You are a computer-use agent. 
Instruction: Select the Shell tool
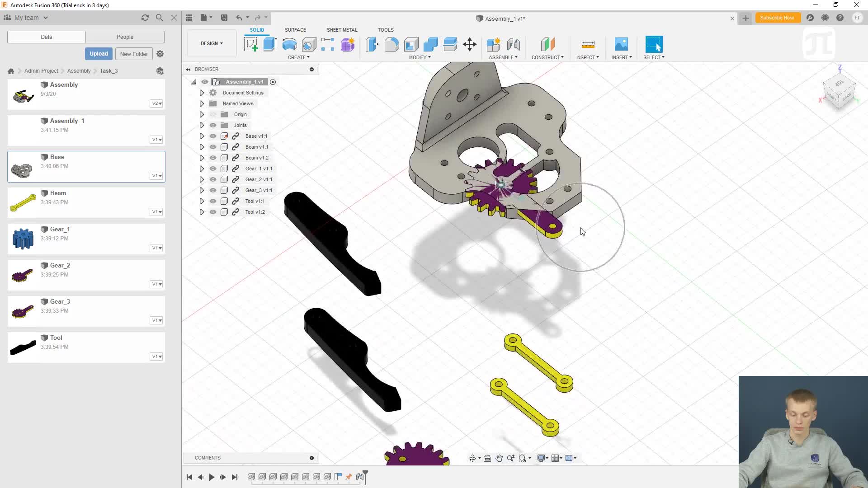pos(411,44)
